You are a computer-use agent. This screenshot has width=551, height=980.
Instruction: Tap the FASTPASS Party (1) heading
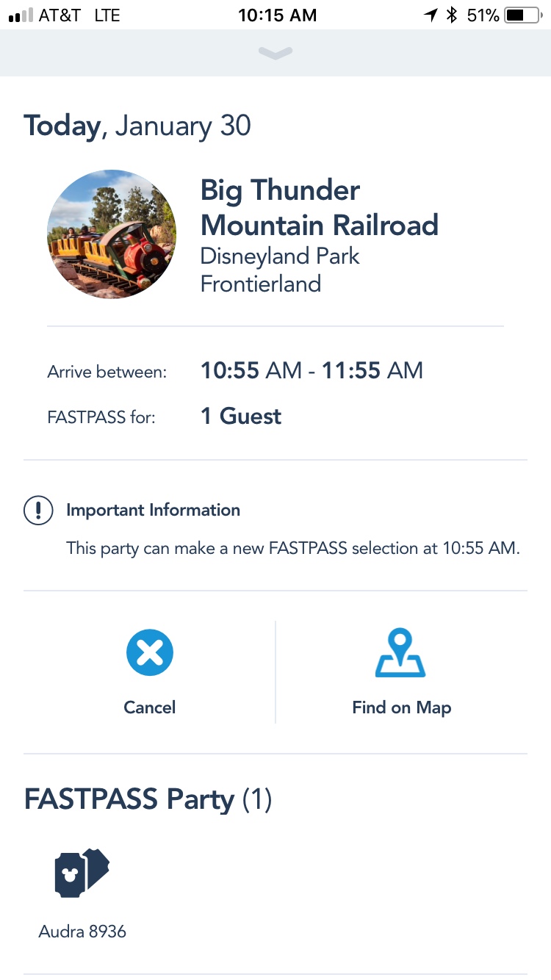point(148,799)
